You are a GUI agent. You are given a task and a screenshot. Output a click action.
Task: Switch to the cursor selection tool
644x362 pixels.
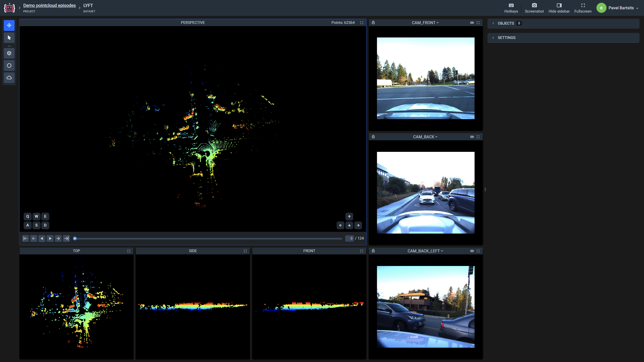point(9,38)
